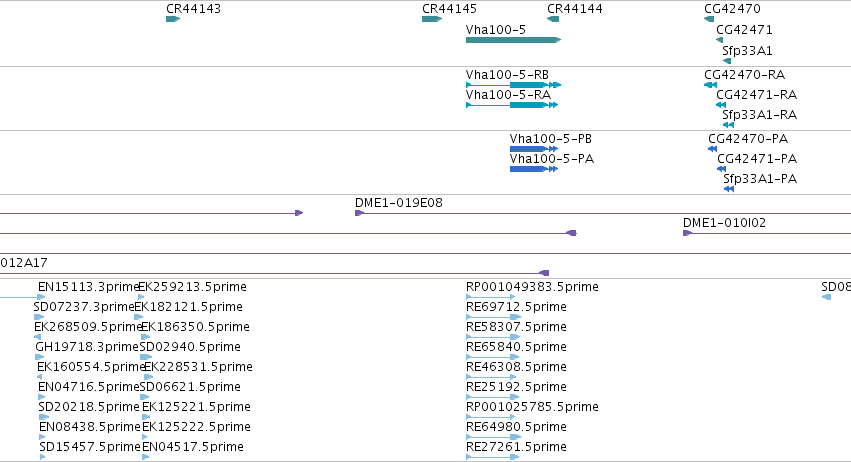Screen dimensions: 851x462
Task: Select the CR44144 gene arrow
Action: point(553,19)
